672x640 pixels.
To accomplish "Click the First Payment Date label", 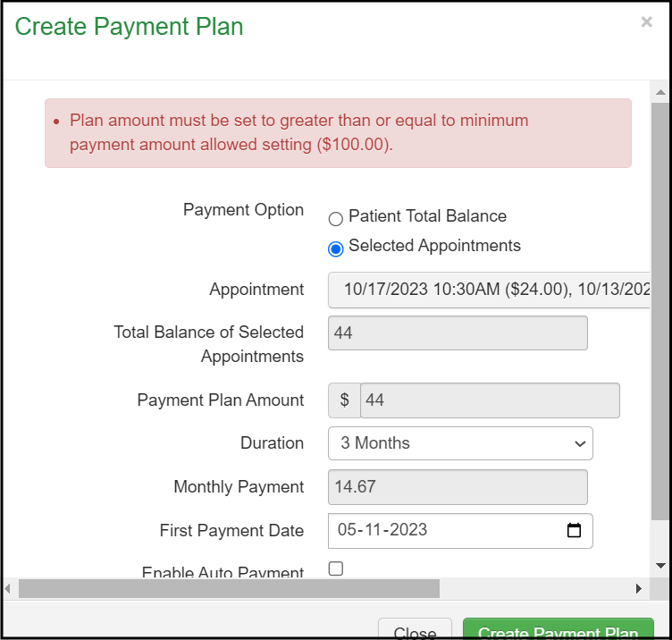I will click(x=231, y=531).
